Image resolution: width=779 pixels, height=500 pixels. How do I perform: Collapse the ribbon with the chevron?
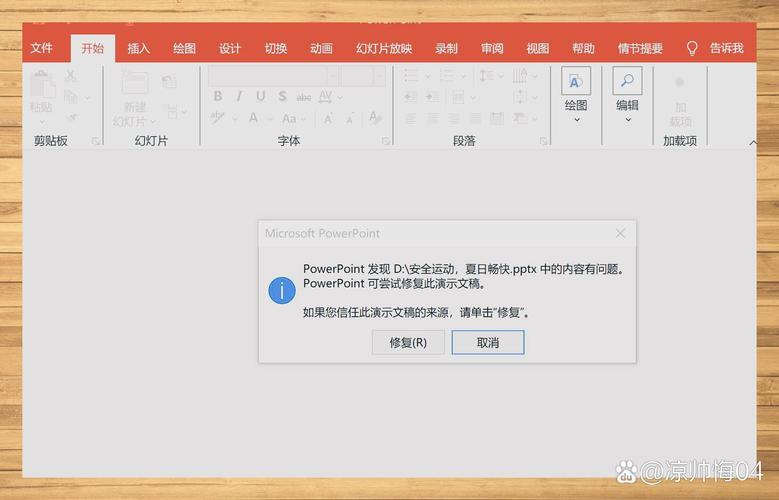click(x=753, y=143)
